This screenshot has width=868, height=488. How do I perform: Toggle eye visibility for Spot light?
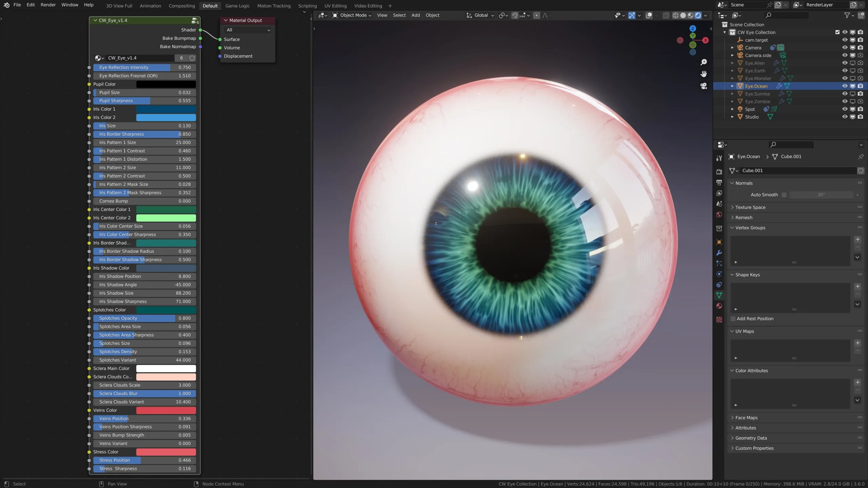tap(845, 109)
